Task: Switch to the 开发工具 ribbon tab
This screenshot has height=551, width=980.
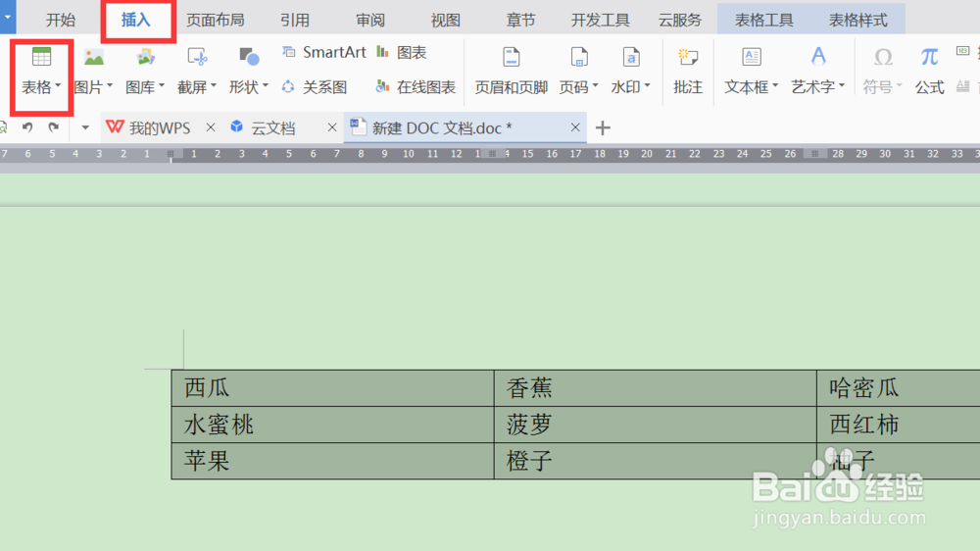Action: pos(600,20)
